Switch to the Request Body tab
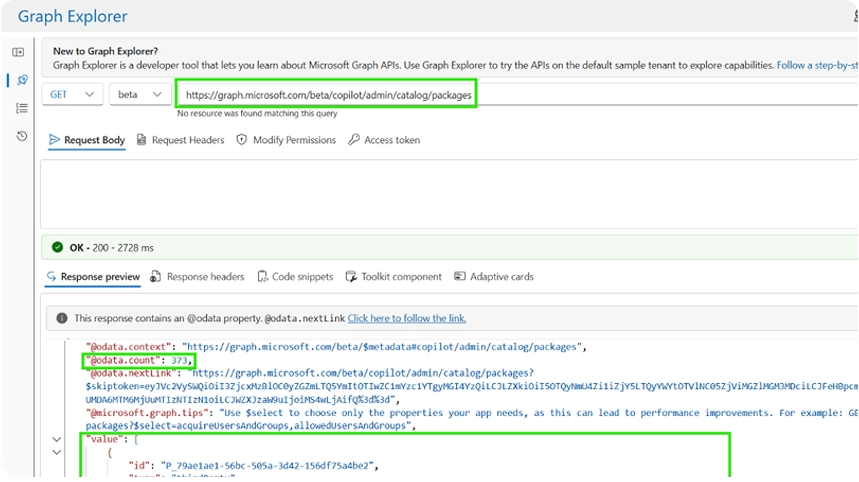The image size is (859, 482). [87, 140]
